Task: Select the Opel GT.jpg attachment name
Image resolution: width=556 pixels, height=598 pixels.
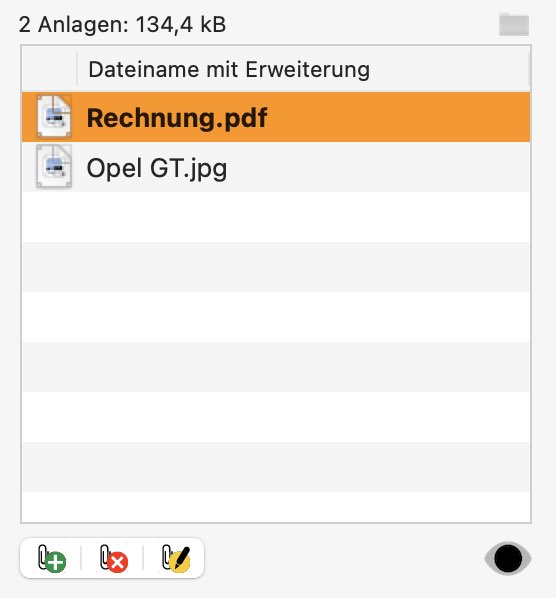Action: (x=157, y=168)
